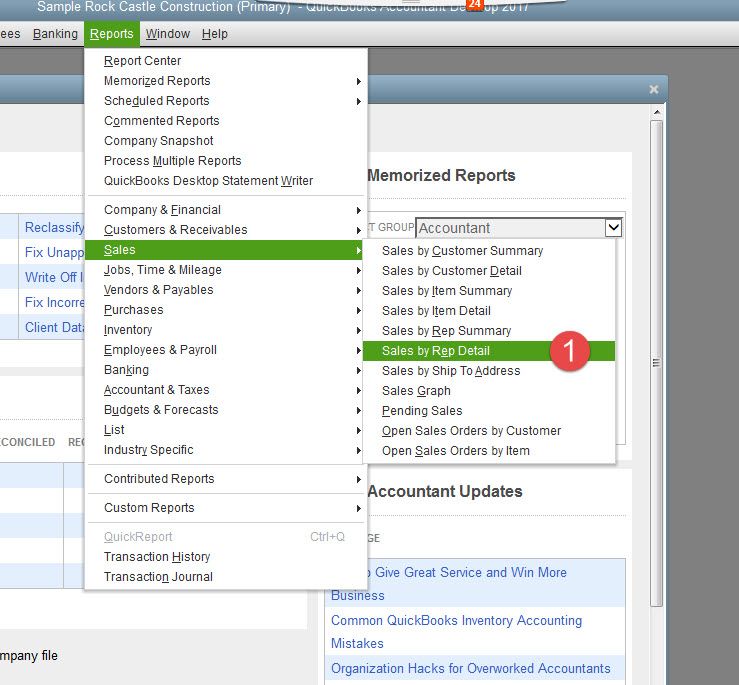Open the Accountant group dropdown
This screenshot has width=739, height=685.
[x=613, y=228]
